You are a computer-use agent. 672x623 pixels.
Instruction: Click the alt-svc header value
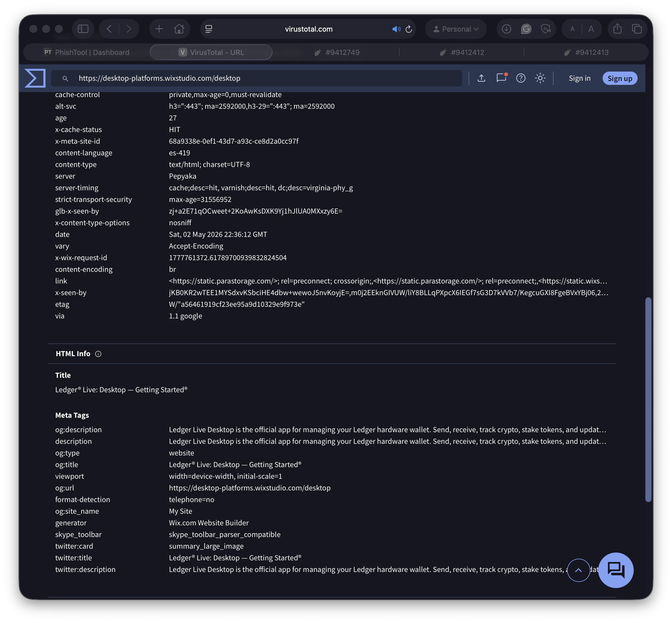[x=252, y=106]
